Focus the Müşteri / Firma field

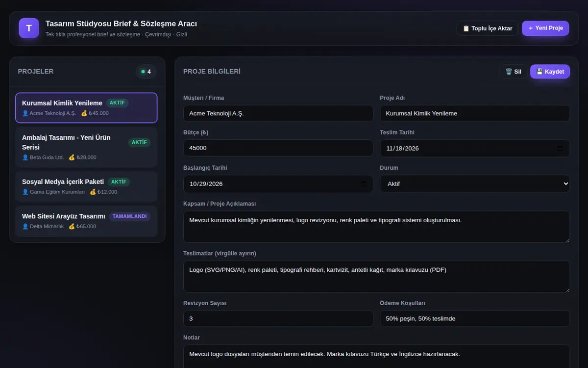278,113
